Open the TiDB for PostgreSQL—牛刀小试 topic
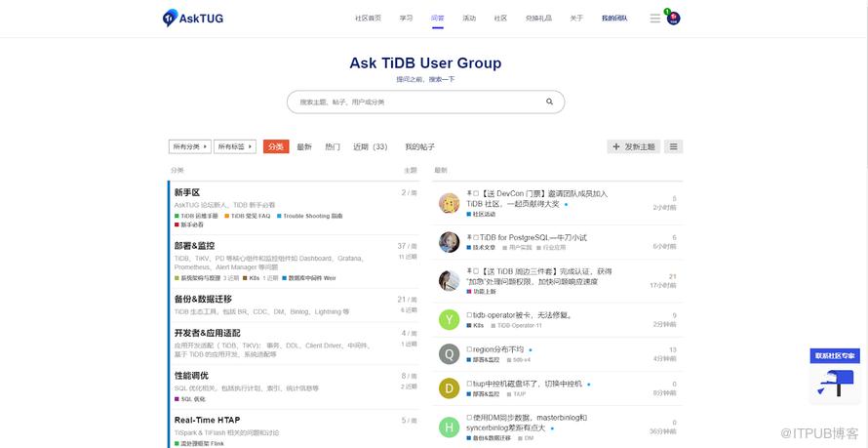Viewport: 868px width, 448px height. coord(533,237)
